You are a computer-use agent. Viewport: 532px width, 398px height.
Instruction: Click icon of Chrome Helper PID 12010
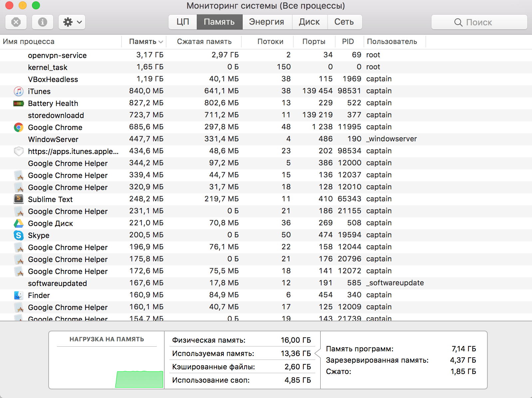point(19,187)
